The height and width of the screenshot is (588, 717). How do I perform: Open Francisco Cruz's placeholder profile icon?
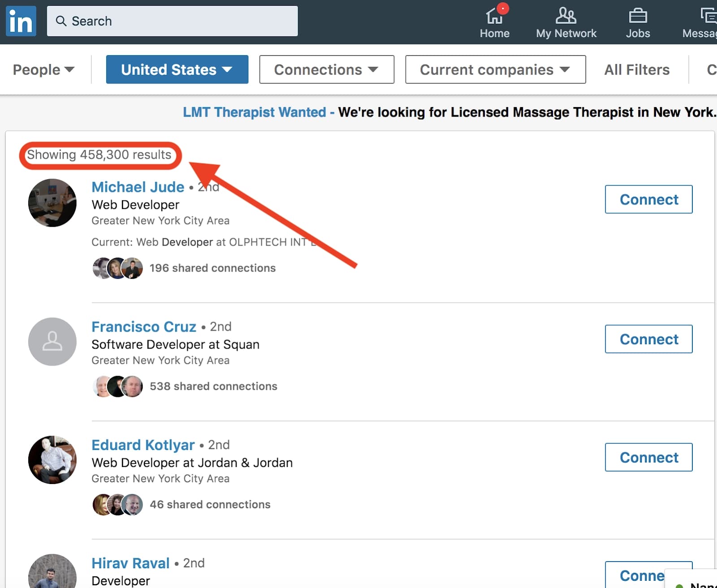pyautogui.click(x=52, y=342)
